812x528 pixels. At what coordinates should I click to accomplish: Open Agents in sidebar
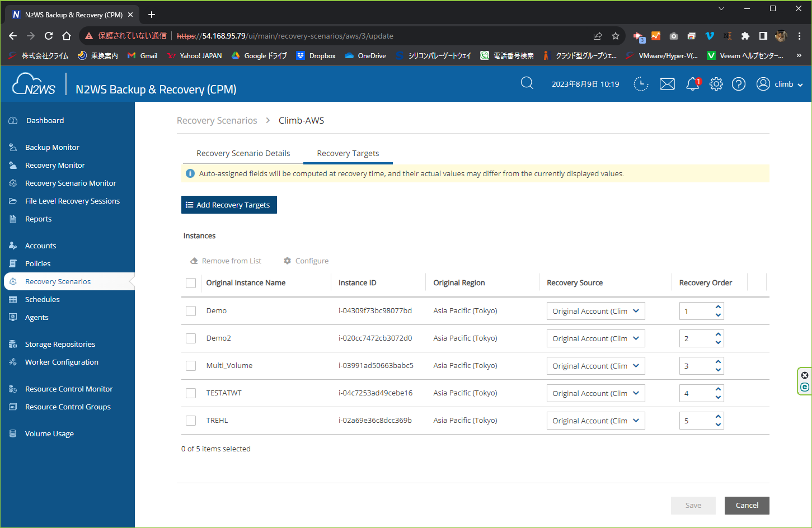[36, 317]
